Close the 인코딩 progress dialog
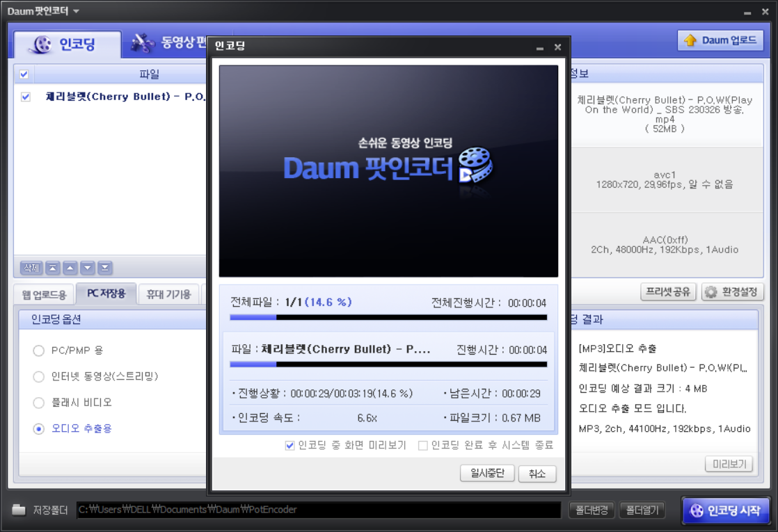Image resolution: width=778 pixels, height=532 pixels. point(557,47)
